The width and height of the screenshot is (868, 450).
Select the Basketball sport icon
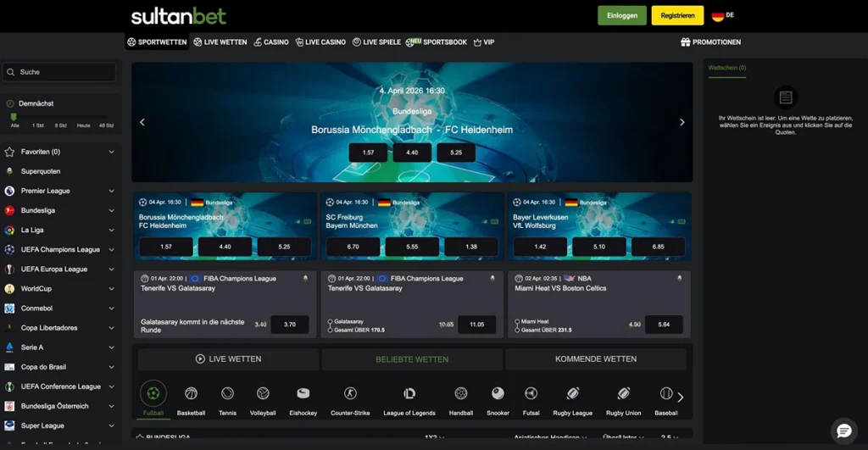(191, 394)
